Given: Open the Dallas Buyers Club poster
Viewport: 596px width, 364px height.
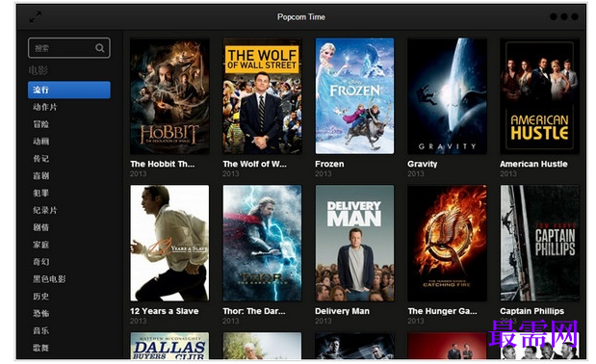Looking at the screenshot, I should click(169, 346).
